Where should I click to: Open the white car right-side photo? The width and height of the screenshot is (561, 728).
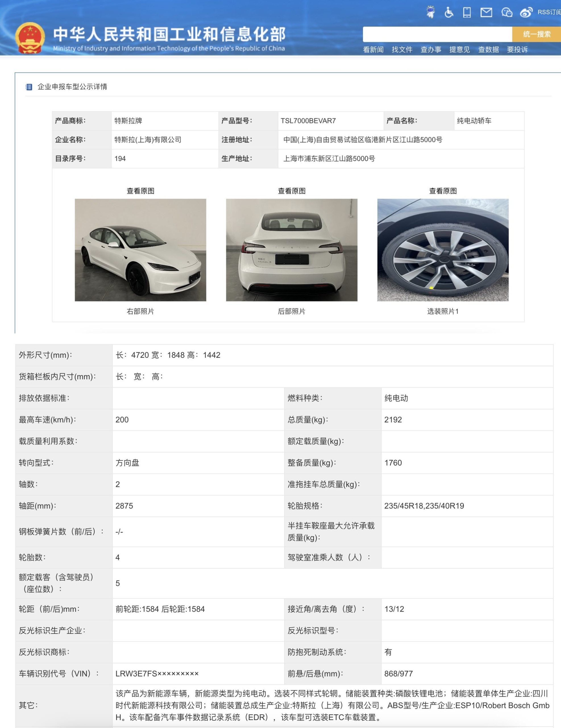[140, 250]
